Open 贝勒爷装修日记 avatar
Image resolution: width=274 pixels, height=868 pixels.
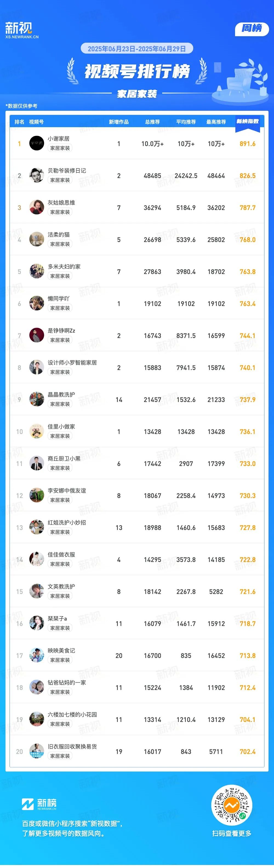pos(36,175)
